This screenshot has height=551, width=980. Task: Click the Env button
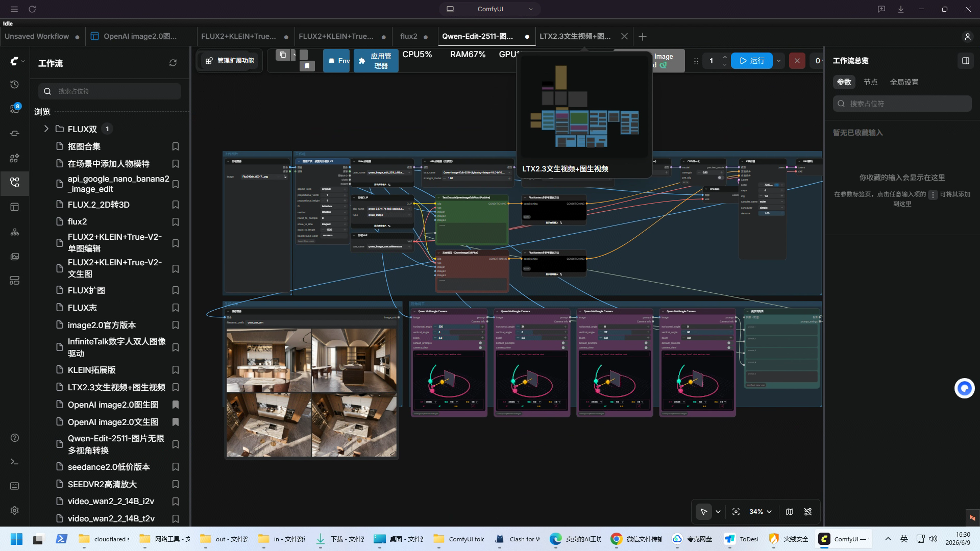pyautogui.click(x=337, y=61)
